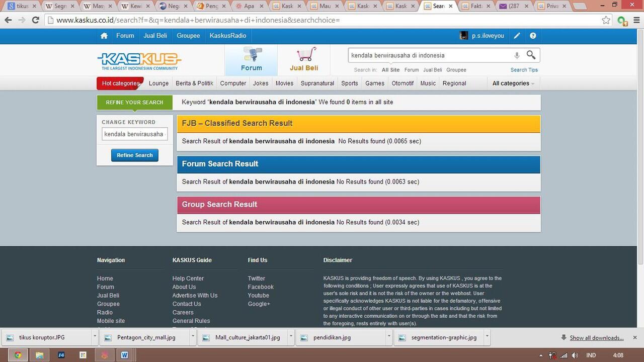Open dropdown arrow for tikus koruptor.JPG download

pos(95,337)
